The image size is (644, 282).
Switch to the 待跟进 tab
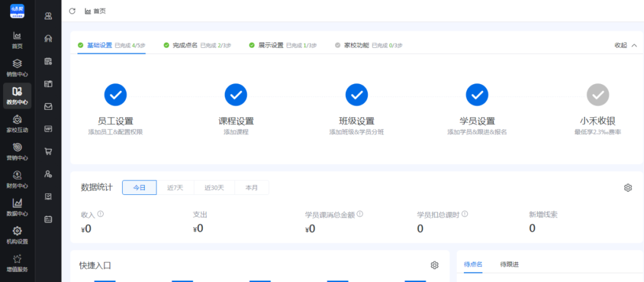509,265
